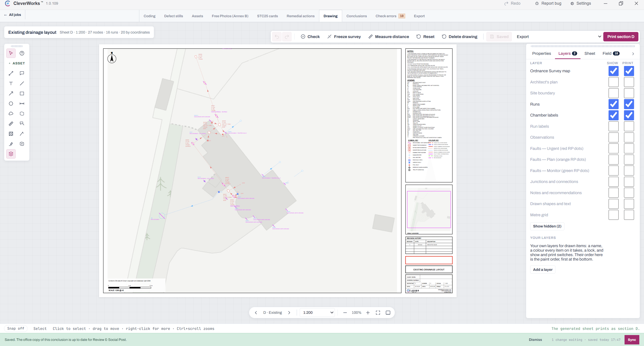The height and width of the screenshot is (346, 644).
Task: Open the Check errors tab
Action: [390, 16]
